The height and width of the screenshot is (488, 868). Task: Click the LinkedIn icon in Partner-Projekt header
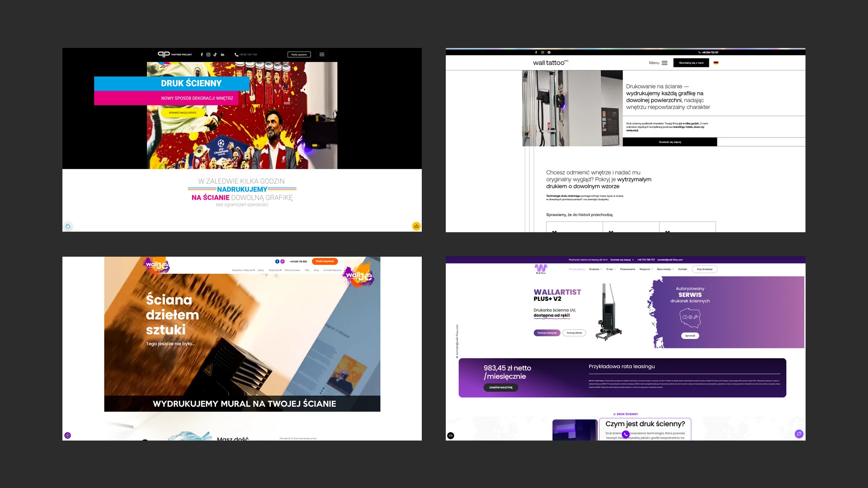pos(222,55)
